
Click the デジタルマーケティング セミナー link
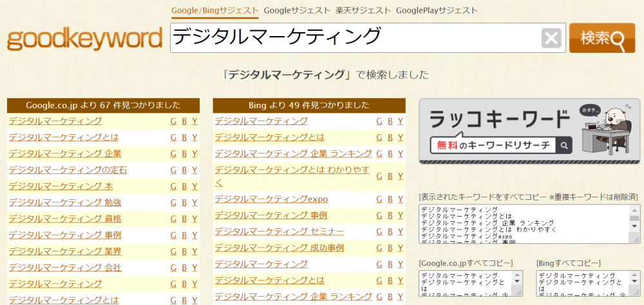tap(279, 231)
